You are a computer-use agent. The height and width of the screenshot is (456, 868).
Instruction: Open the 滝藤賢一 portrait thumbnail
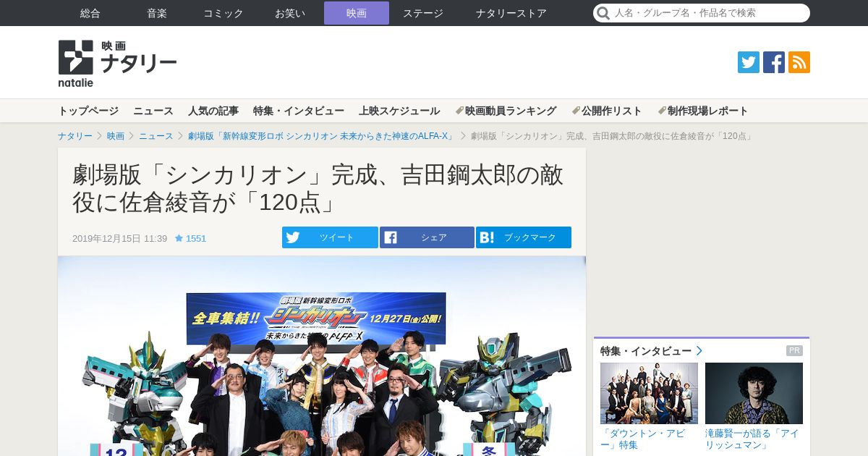(754, 393)
